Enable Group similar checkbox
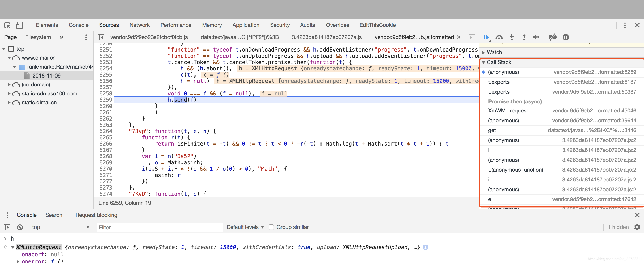Screen dimensions: 644x263 coord(271,227)
